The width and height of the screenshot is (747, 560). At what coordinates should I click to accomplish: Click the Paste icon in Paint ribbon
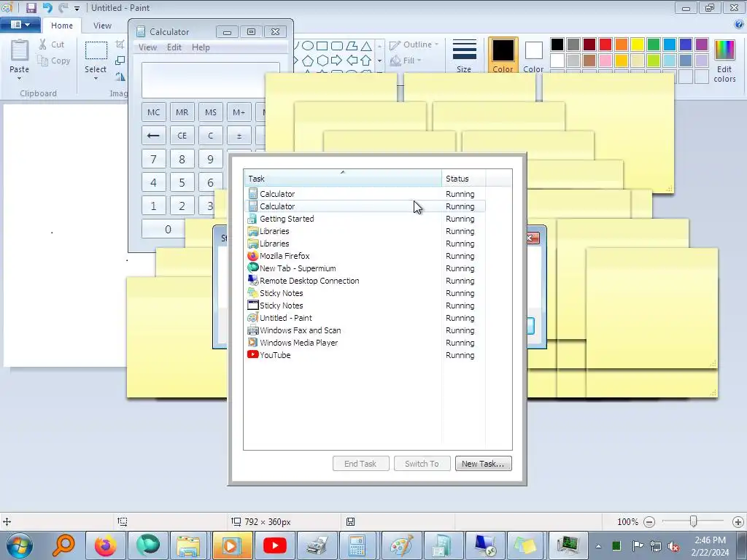20,51
